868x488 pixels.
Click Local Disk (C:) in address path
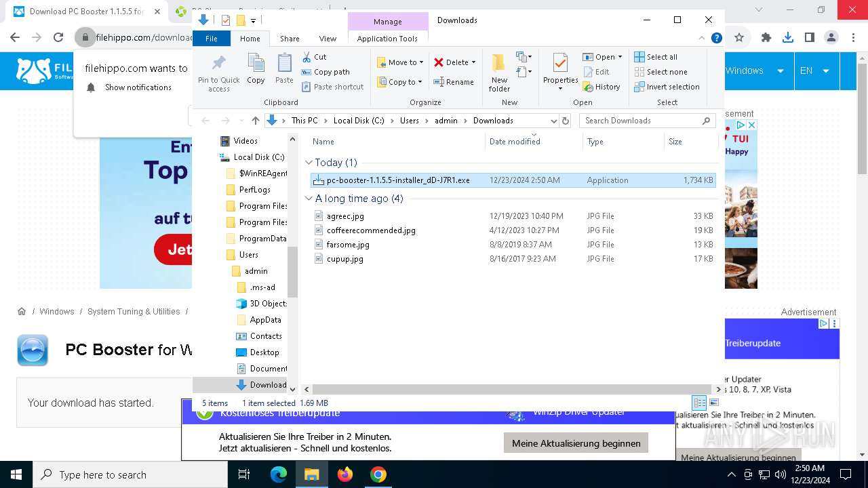pyautogui.click(x=359, y=121)
